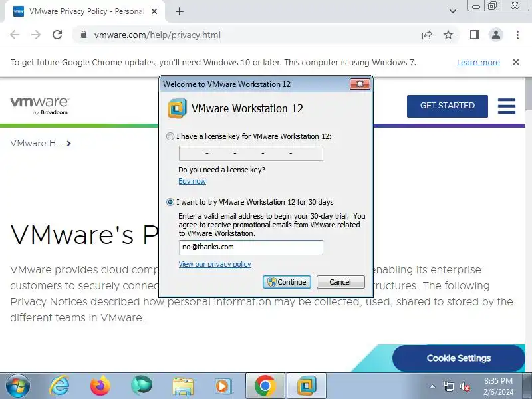
Task: Click the VMware by Broadcom logo
Action: (x=40, y=106)
